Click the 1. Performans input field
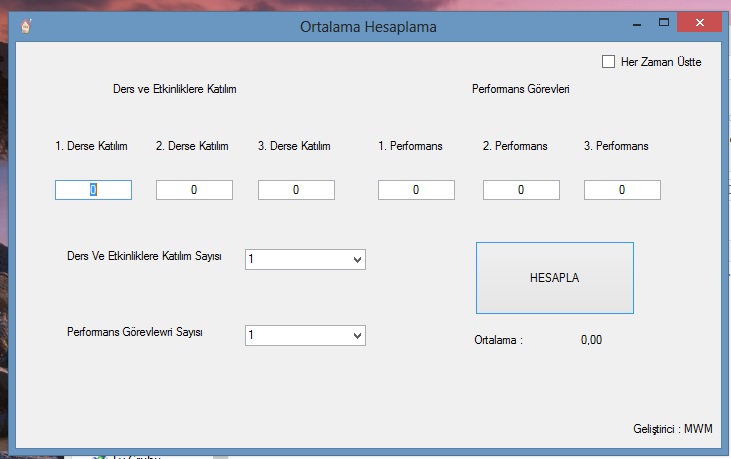Viewport: 731px width, 459px height. pos(416,190)
